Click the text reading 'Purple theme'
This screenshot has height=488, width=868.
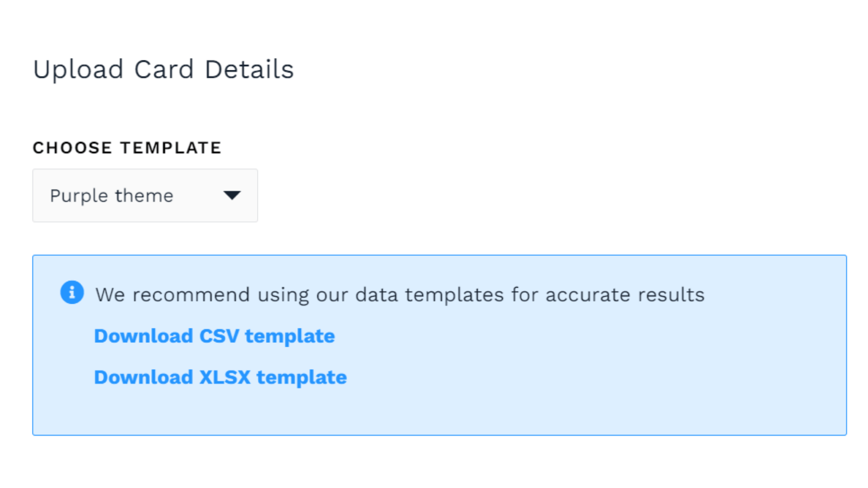click(x=111, y=196)
